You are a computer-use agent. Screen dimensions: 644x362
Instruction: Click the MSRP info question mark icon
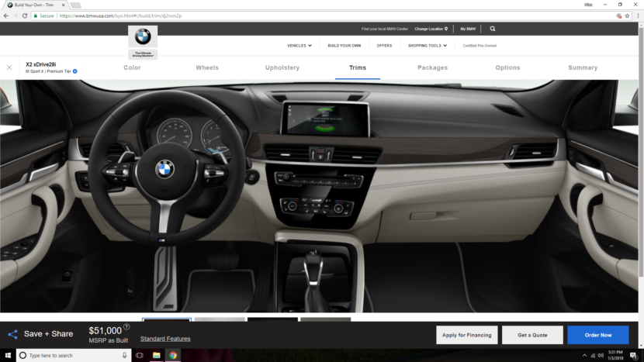coord(126,327)
